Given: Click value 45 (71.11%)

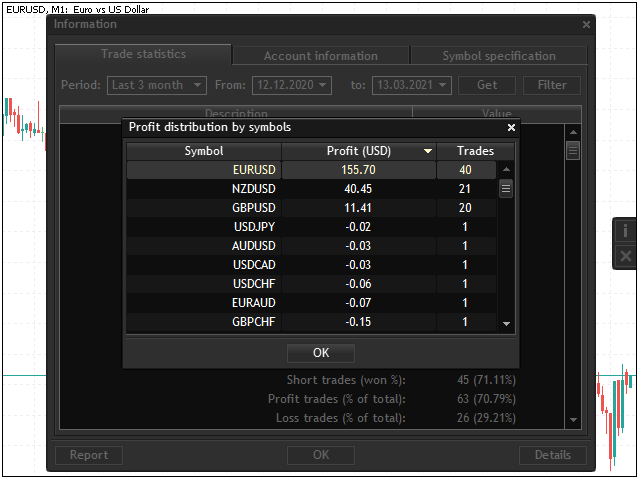Looking at the screenshot, I should pos(487,380).
